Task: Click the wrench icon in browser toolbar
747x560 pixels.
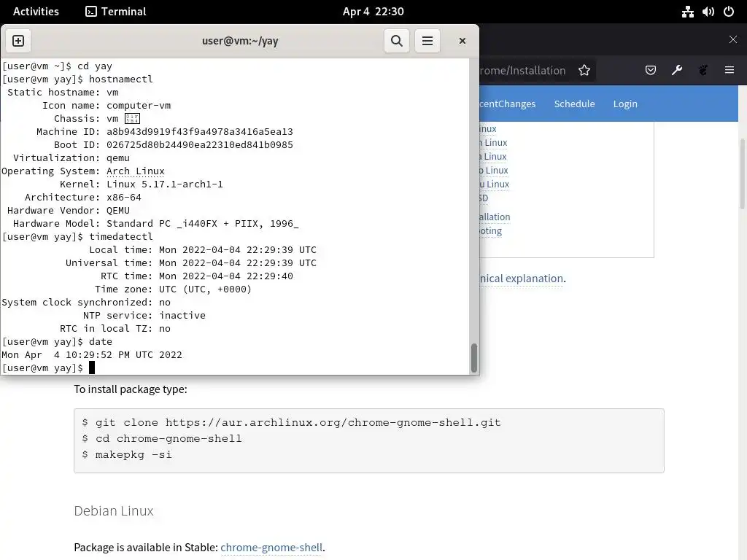Action: click(x=677, y=71)
